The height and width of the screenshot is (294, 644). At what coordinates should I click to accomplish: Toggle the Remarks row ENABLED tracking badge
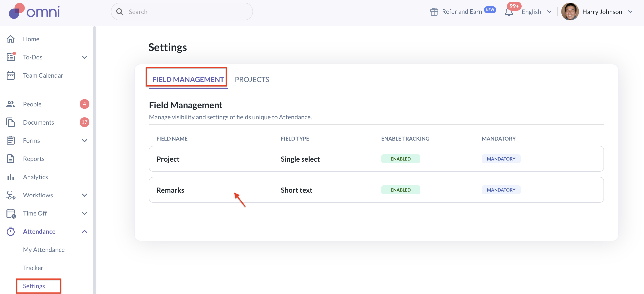(x=400, y=190)
